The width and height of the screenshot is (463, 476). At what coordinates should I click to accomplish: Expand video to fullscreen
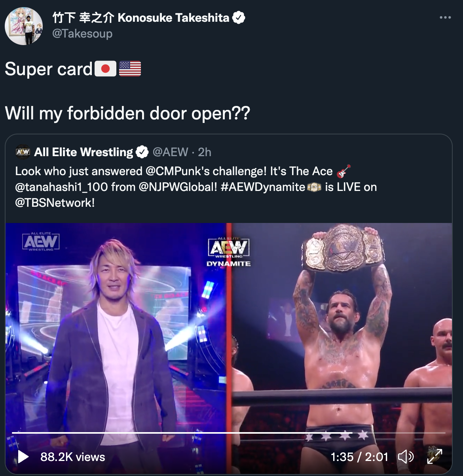pyautogui.click(x=435, y=457)
